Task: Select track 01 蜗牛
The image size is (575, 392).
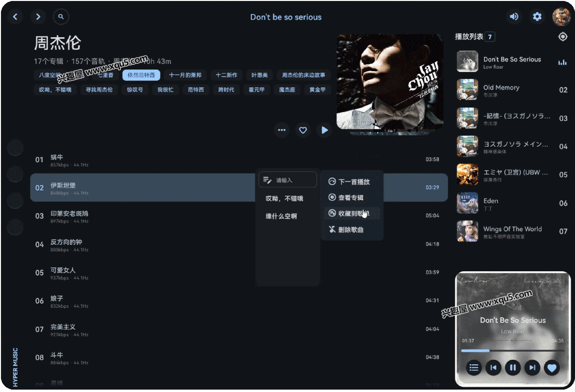Action: click(239, 160)
